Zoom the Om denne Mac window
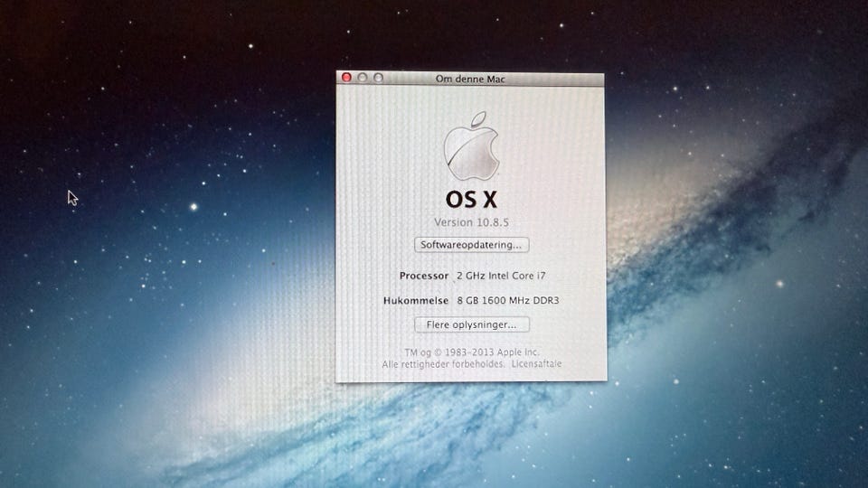 (x=378, y=78)
